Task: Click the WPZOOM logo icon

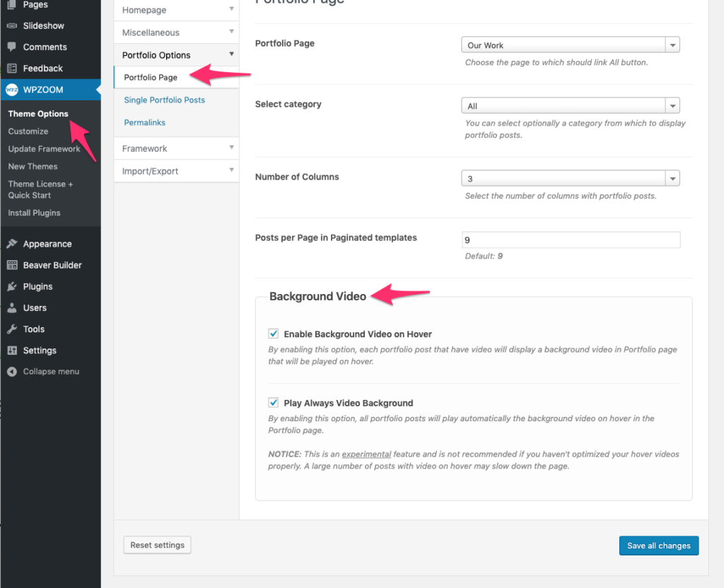Action: tap(11, 90)
